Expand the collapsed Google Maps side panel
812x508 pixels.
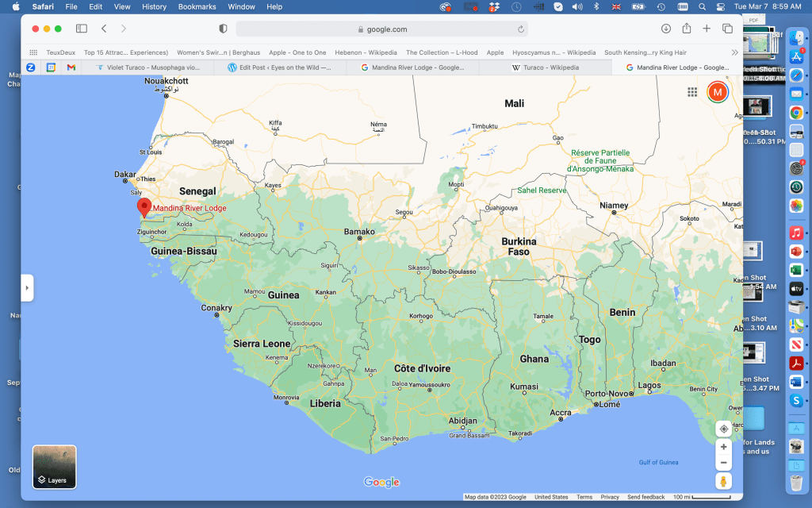click(x=28, y=287)
